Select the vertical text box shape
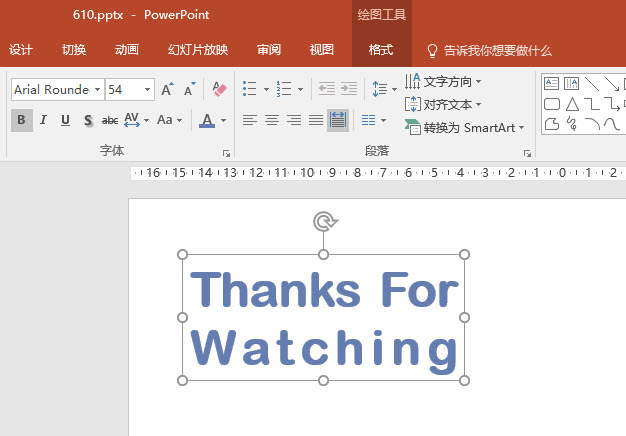626x436 pixels. coord(571,83)
